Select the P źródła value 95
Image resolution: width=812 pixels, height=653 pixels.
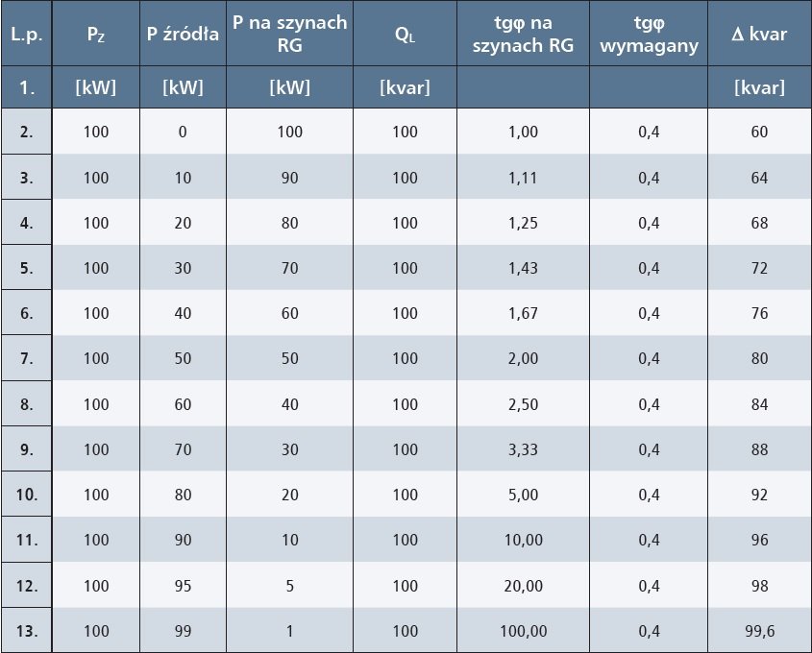pos(183,586)
